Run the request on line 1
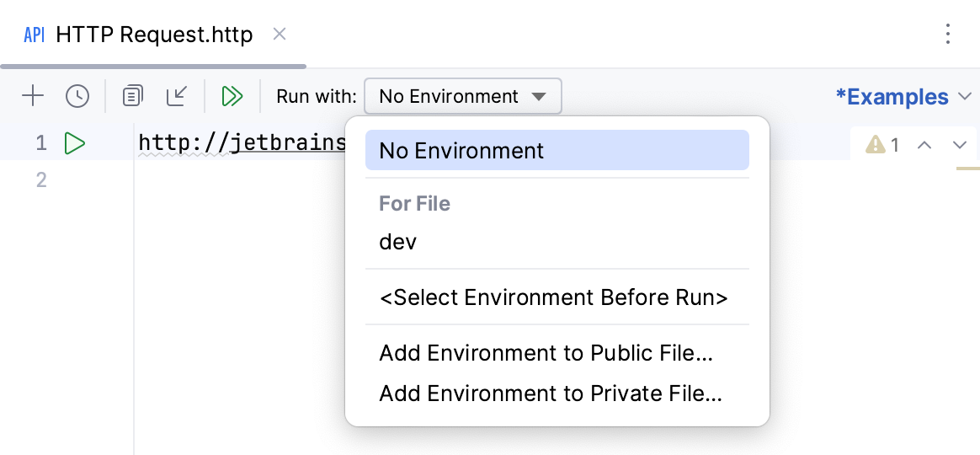Image resolution: width=980 pixels, height=455 pixels. 75,144
